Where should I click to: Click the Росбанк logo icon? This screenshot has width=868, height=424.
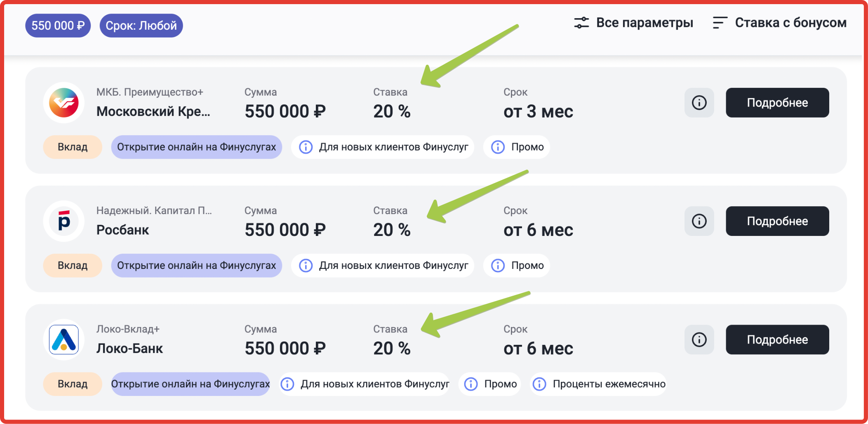coord(64,221)
